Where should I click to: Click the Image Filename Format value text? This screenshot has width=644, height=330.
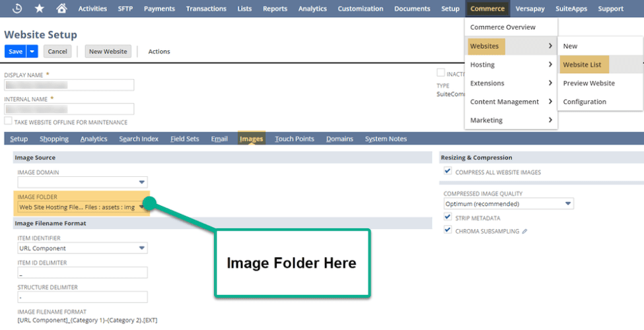pos(87,320)
